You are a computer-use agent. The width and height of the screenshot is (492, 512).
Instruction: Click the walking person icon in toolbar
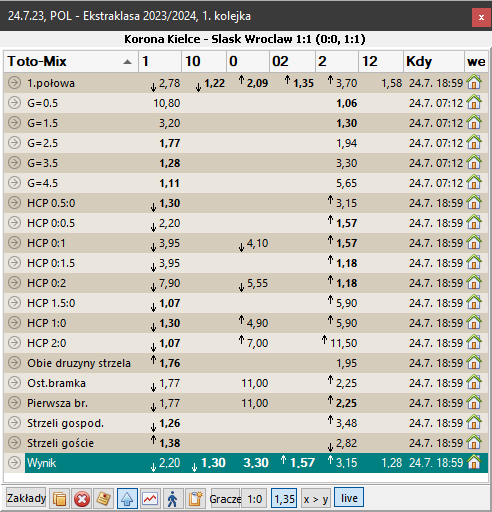173,499
